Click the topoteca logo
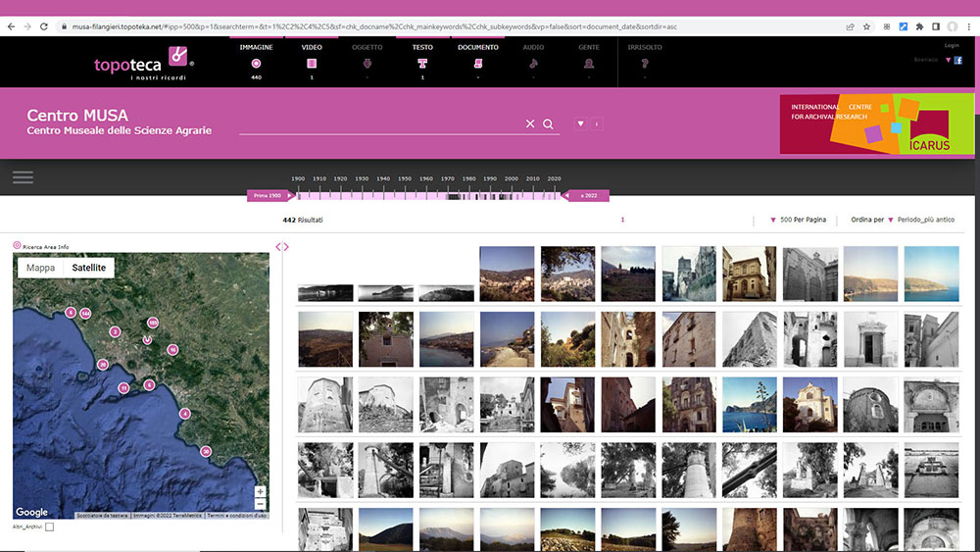Image resolution: width=980 pixels, height=552 pixels. [144, 63]
